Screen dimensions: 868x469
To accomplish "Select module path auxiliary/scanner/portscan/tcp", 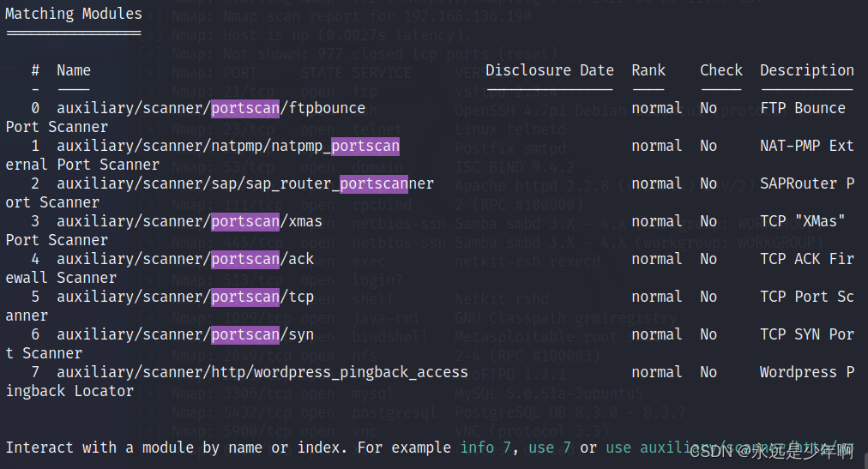I will click(x=185, y=297).
